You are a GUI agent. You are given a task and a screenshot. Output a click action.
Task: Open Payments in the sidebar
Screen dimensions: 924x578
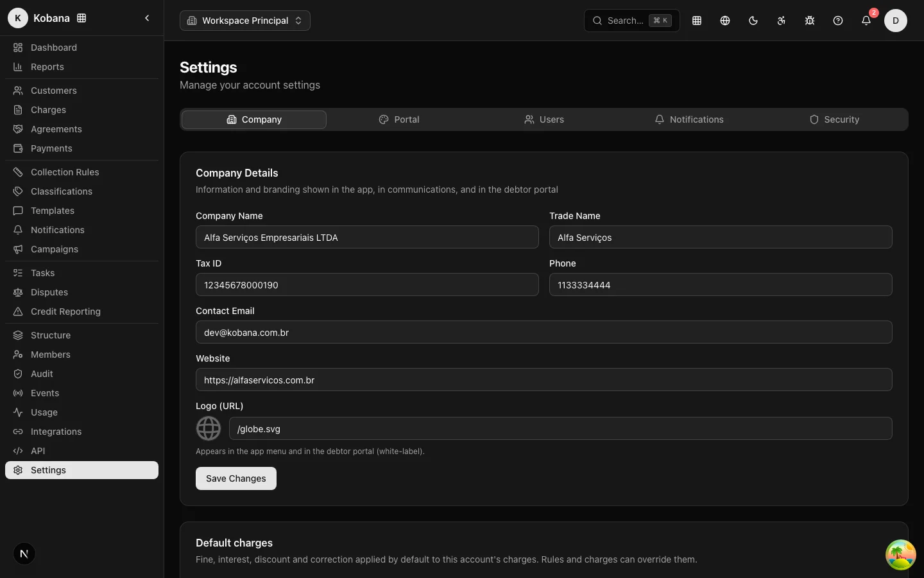click(x=81, y=148)
